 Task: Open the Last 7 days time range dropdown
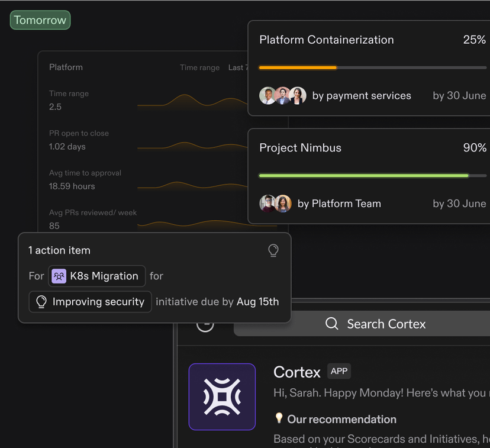(x=237, y=67)
